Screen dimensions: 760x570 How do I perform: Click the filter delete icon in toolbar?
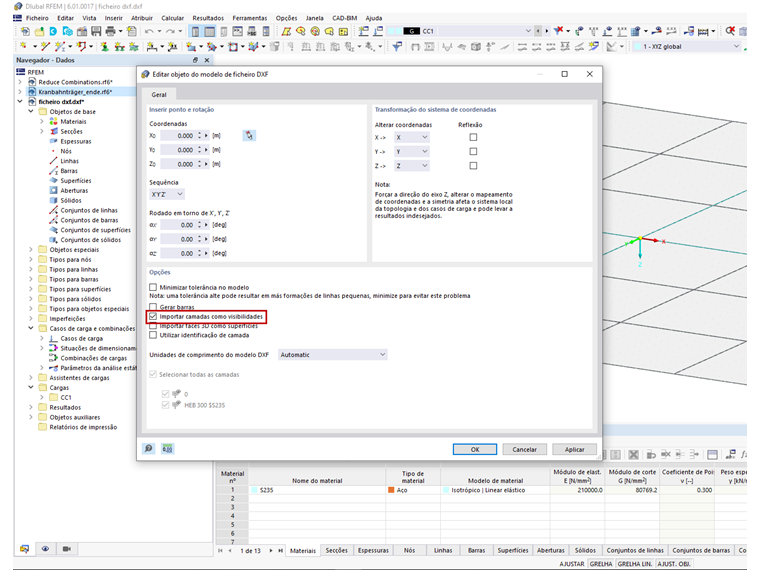click(x=559, y=31)
